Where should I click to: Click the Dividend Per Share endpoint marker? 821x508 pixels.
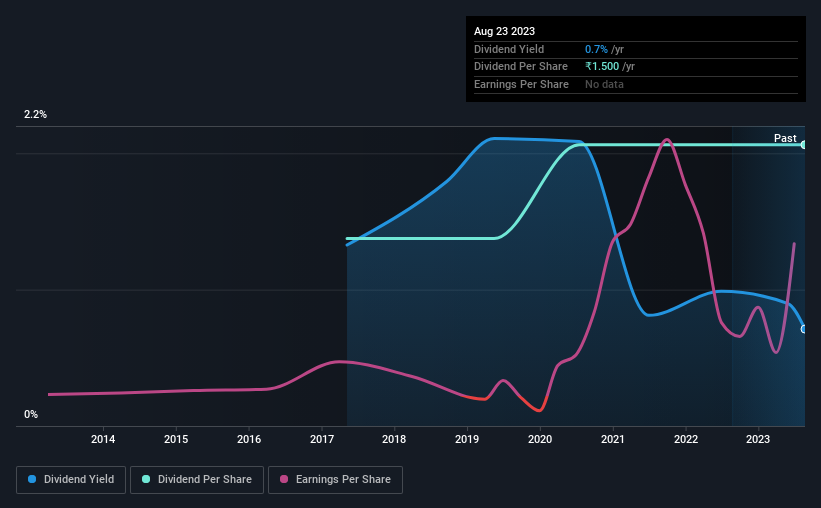804,145
